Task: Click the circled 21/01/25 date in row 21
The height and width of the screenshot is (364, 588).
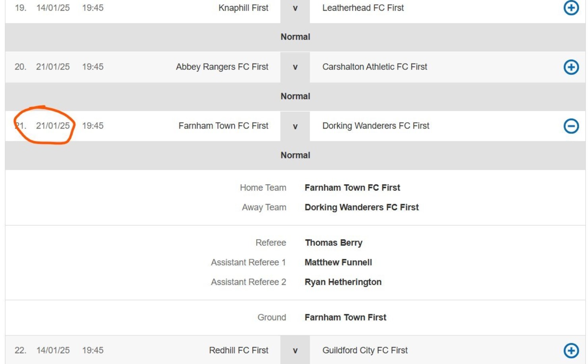Action: (53, 126)
